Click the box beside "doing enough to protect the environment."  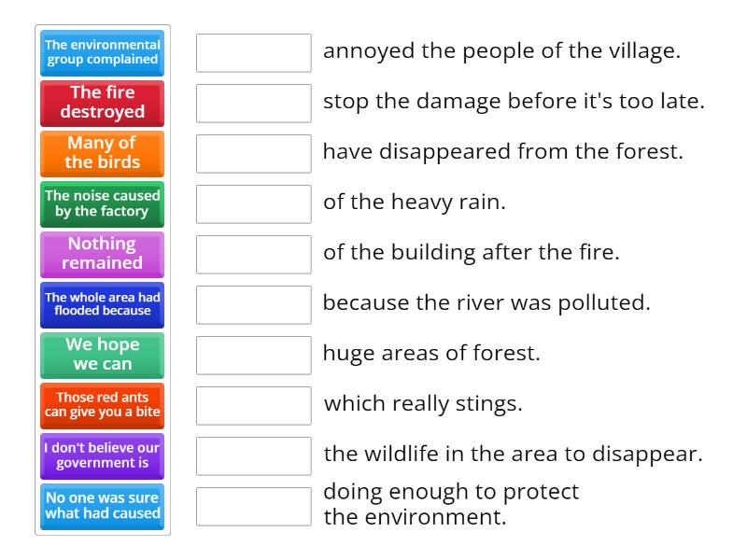tap(253, 501)
